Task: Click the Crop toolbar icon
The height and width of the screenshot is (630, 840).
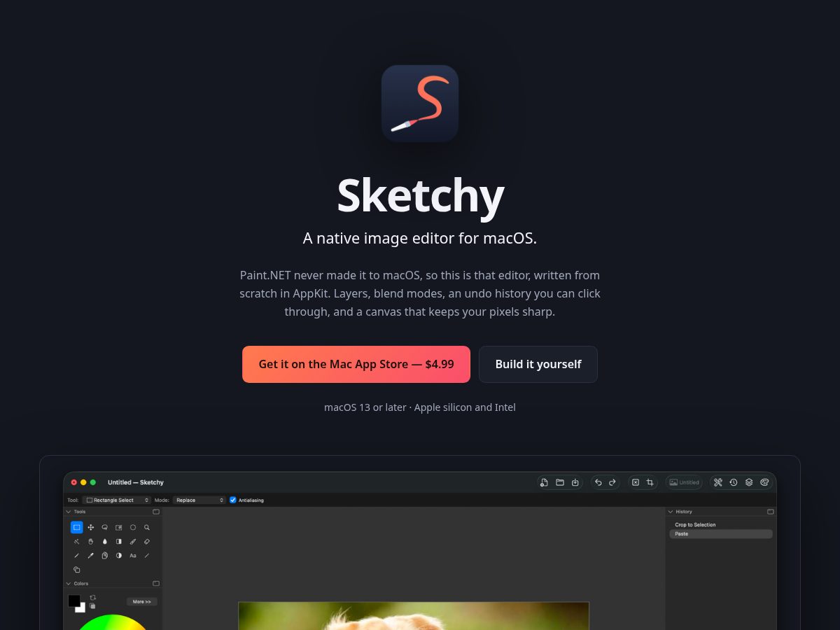Action: [x=650, y=482]
